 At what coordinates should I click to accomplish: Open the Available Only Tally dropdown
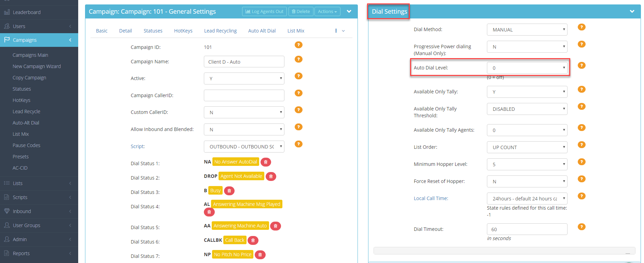click(527, 92)
